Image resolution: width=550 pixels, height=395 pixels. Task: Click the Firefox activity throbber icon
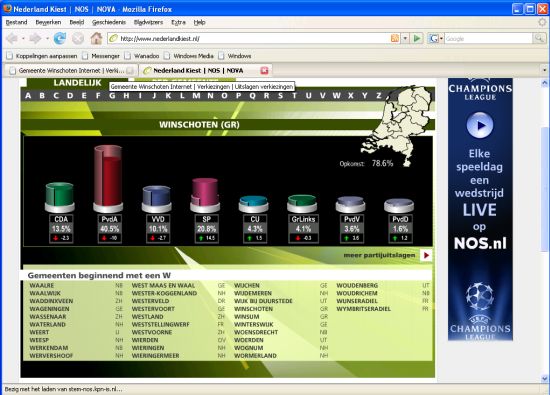click(543, 22)
